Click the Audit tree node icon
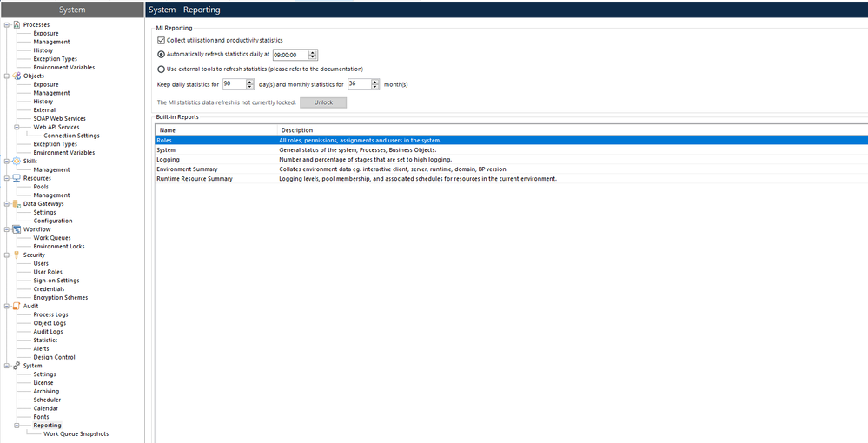Image resolution: width=868 pixels, height=443 pixels. [17, 306]
